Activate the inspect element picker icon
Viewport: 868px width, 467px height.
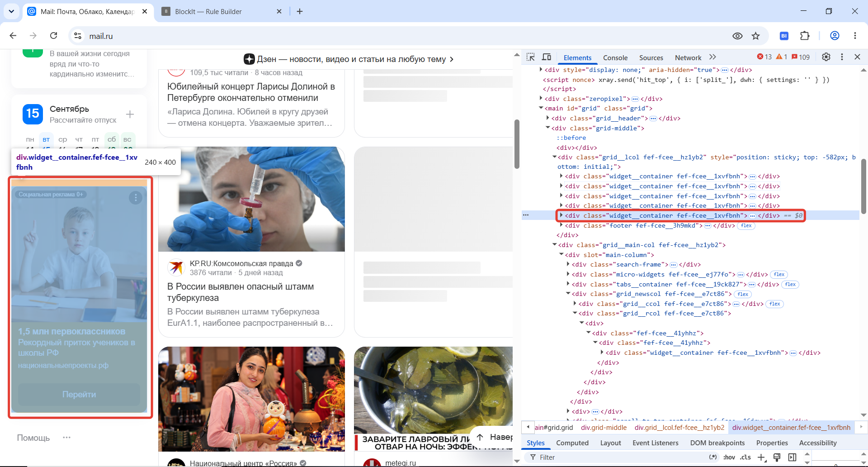point(531,57)
